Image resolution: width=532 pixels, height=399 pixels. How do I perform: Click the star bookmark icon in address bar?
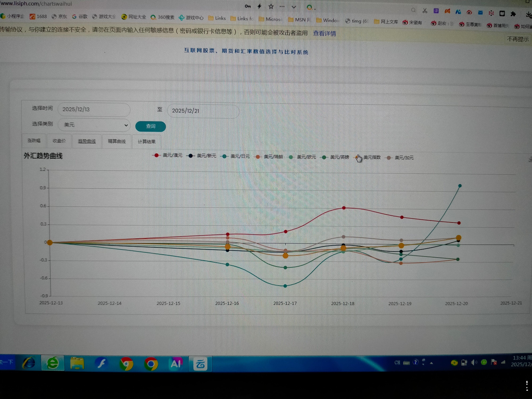click(x=271, y=7)
